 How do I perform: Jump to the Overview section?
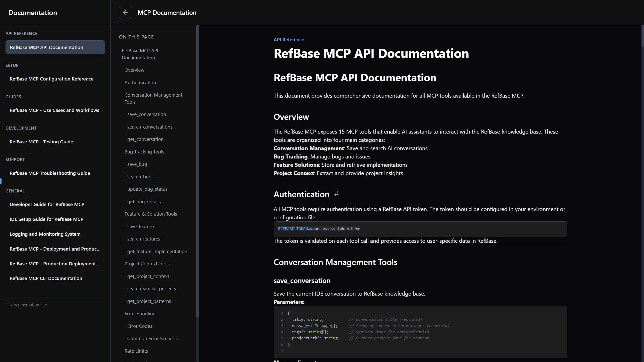[134, 70]
